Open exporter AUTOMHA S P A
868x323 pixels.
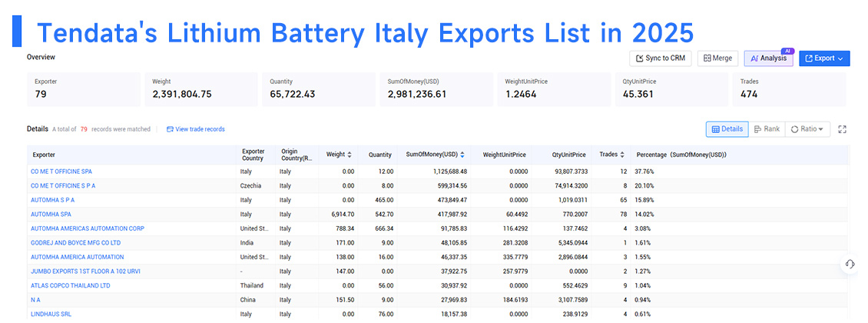click(x=52, y=200)
